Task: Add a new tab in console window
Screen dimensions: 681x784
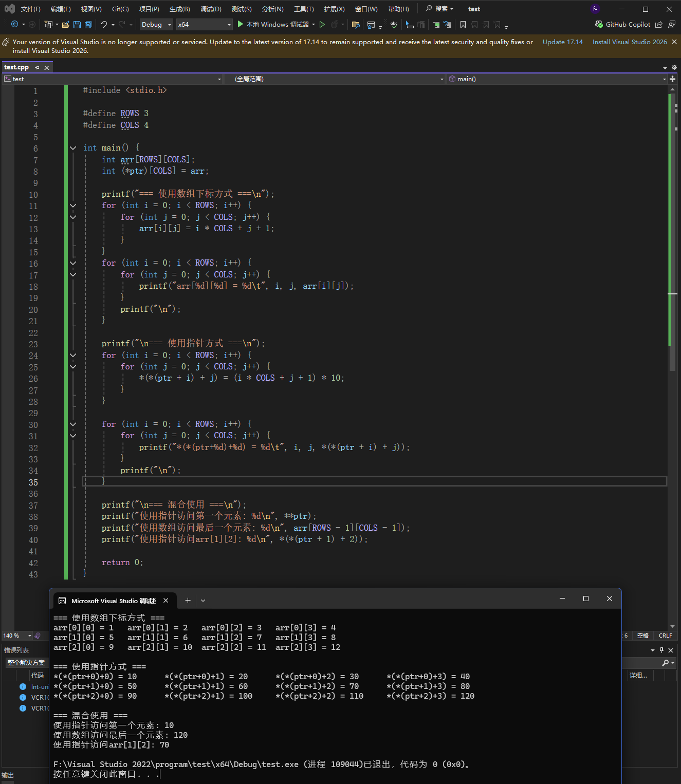Action: tap(188, 600)
